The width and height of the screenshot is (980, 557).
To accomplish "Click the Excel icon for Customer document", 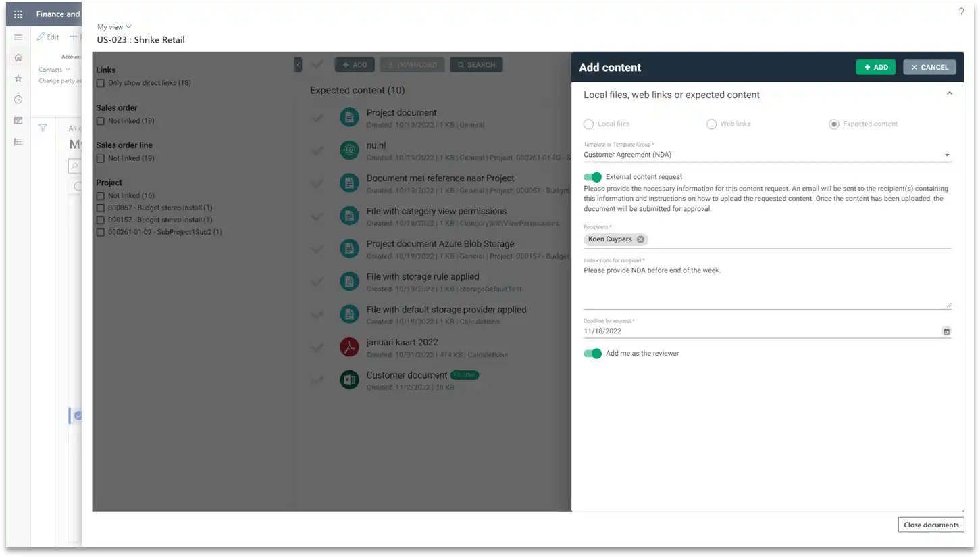I will [x=349, y=379].
